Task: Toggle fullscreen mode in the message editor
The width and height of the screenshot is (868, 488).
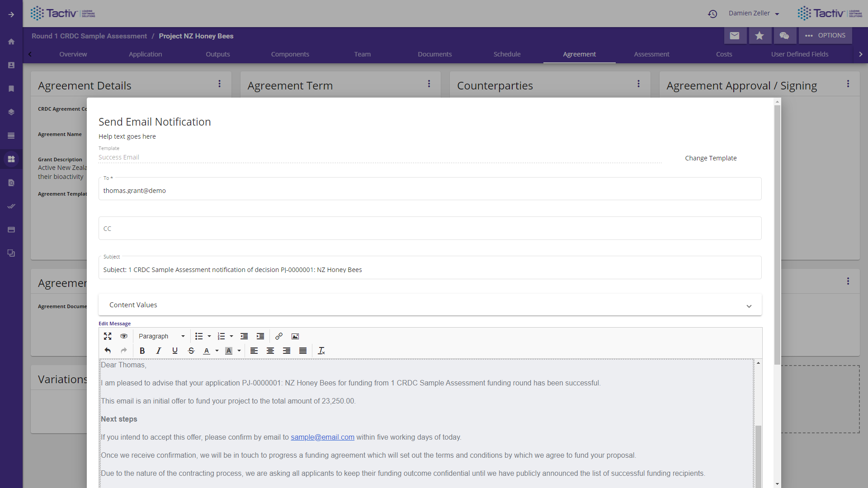Action: pyautogui.click(x=108, y=336)
